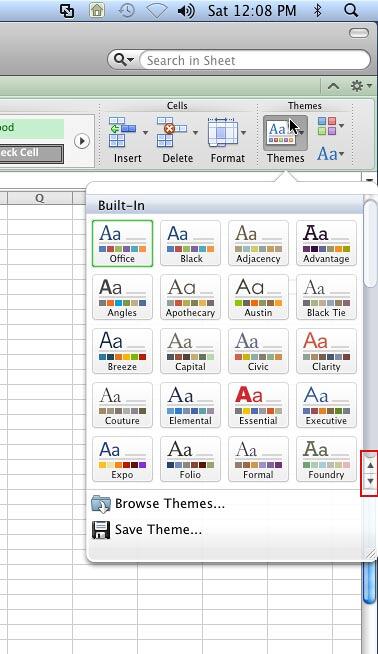
Task: Choose the Adjacency theme
Action: 258,243
